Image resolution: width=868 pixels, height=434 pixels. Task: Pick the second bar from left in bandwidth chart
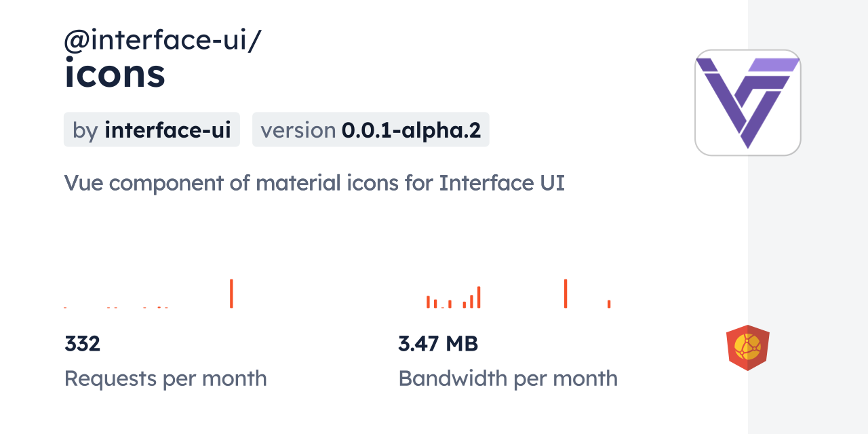(x=435, y=304)
